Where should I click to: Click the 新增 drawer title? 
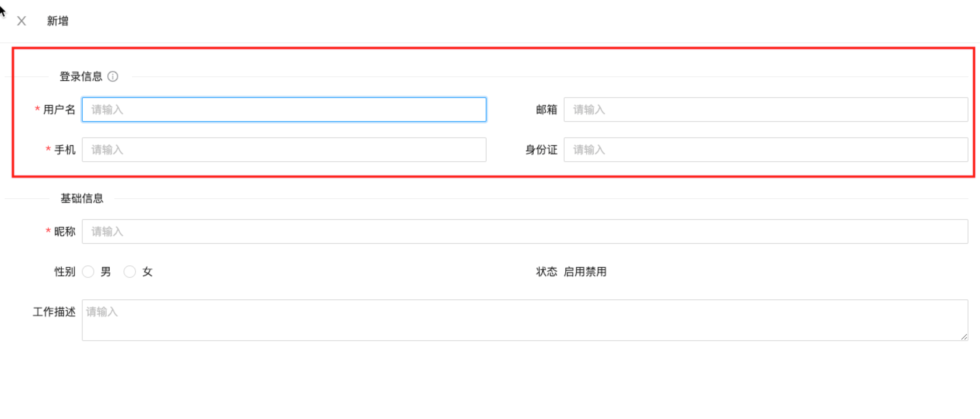58,21
